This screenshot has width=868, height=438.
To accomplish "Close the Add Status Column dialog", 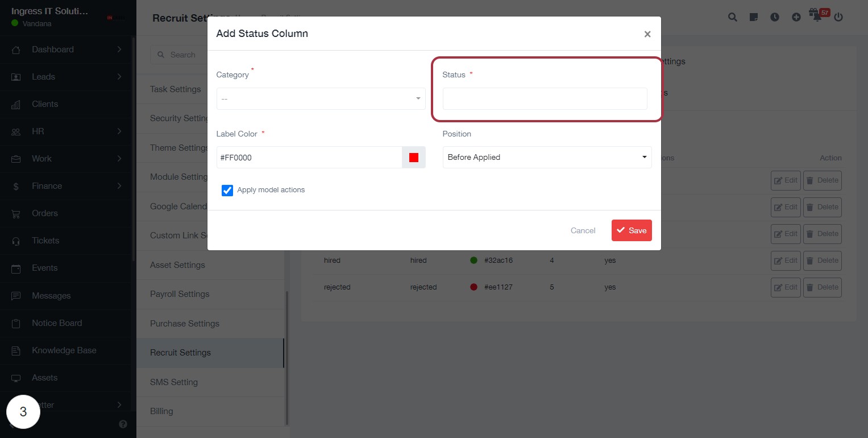I will [x=647, y=34].
